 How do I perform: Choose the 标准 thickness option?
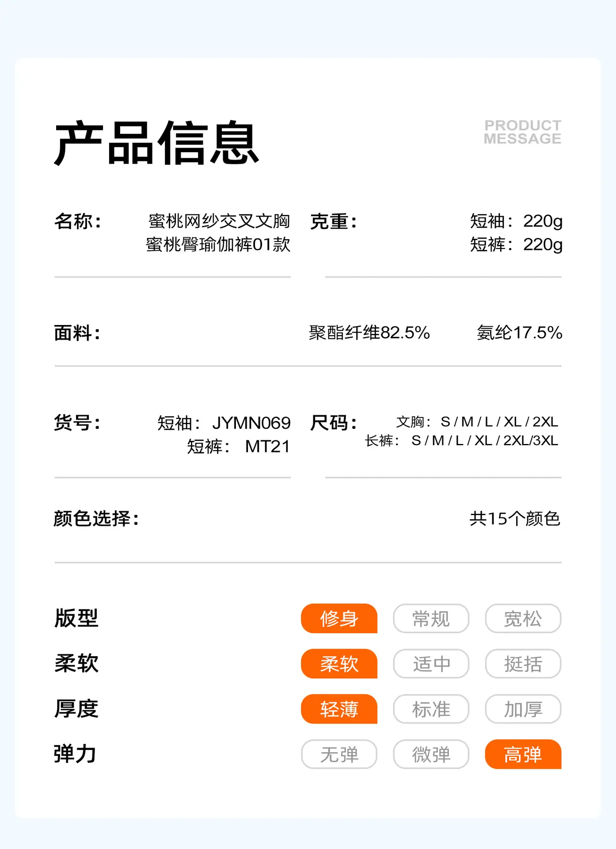coord(431,709)
